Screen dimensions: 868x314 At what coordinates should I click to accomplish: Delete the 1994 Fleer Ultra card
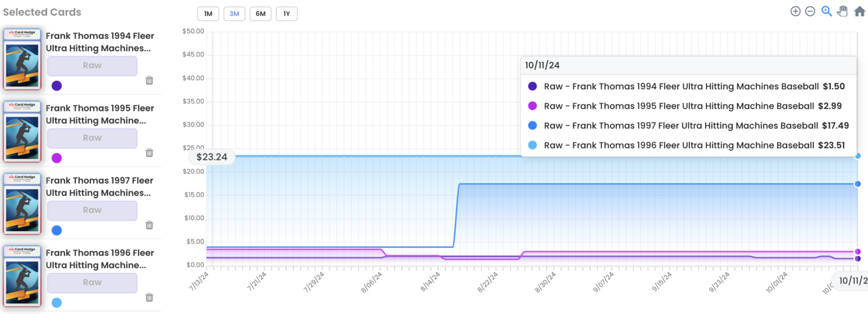click(x=149, y=80)
